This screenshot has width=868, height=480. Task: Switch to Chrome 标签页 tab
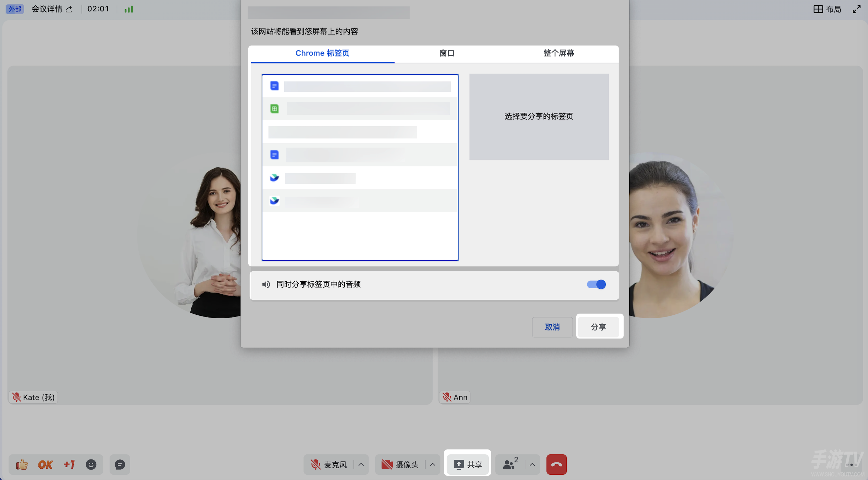pyautogui.click(x=322, y=53)
